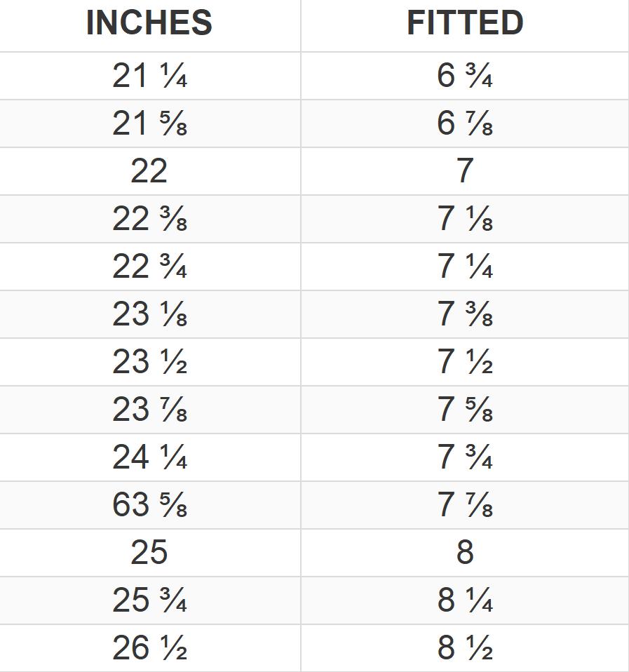629x672 pixels.
Task: Click the FITTED column header
Action: pyautogui.click(x=465, y=23)
